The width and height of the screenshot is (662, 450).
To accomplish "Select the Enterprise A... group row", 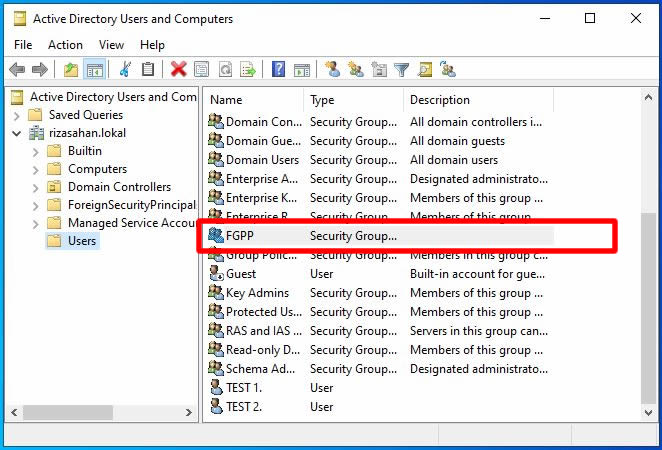I will [380, 179].
